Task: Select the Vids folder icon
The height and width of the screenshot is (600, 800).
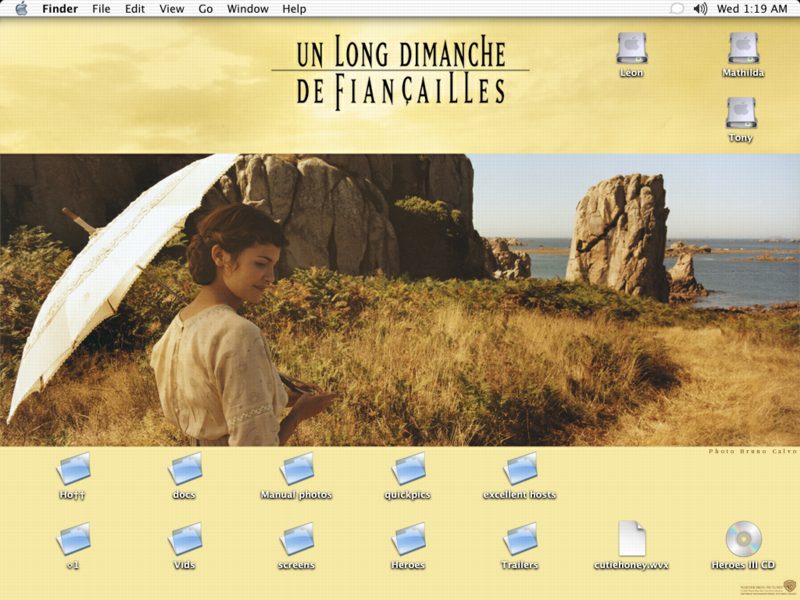Action: pos(185,538)
